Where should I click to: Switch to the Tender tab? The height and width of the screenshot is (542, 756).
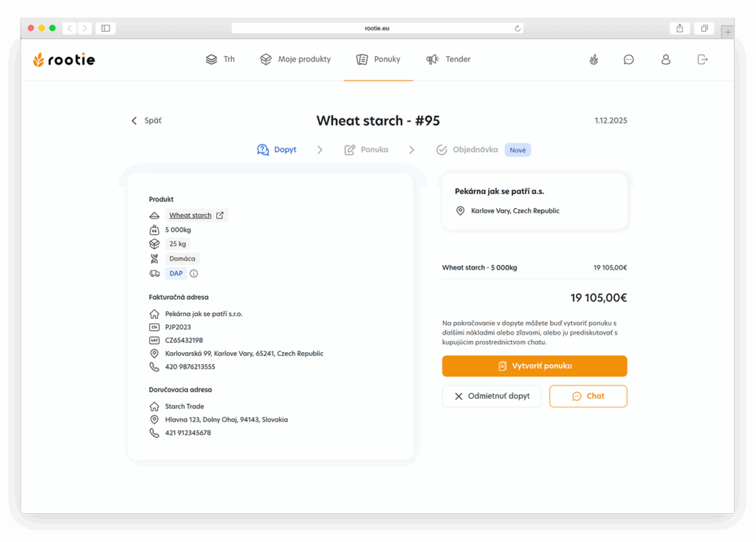point(448,60)
